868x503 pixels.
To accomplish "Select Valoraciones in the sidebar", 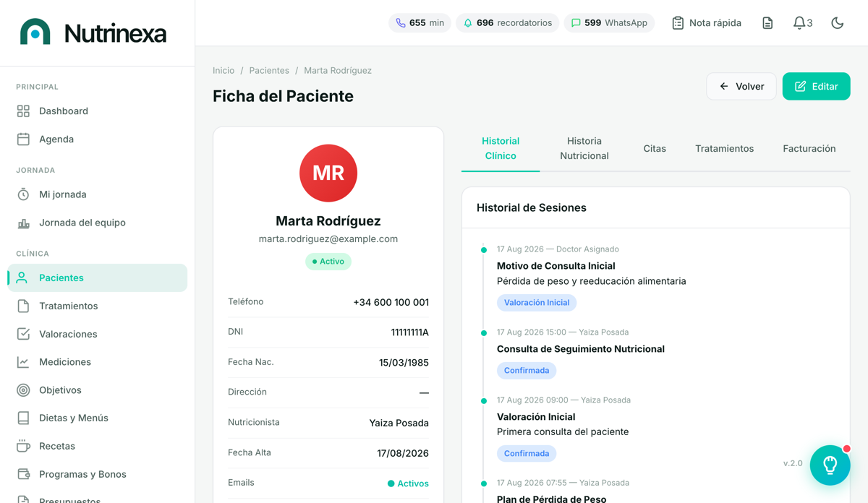I will pyautogui.click(x=98, y=334).
